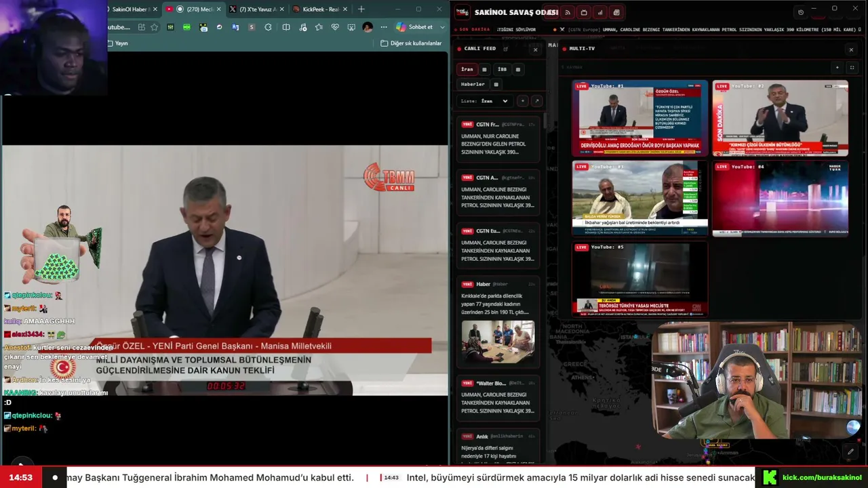868x488 pixels.
Task: Open the CGTN Fr feed card
Action: click(x=498, y=140)
